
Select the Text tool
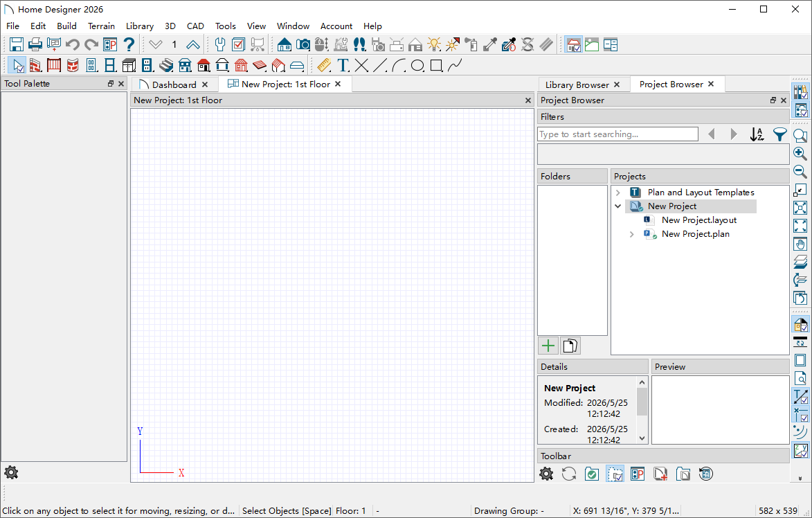[343, 65]
